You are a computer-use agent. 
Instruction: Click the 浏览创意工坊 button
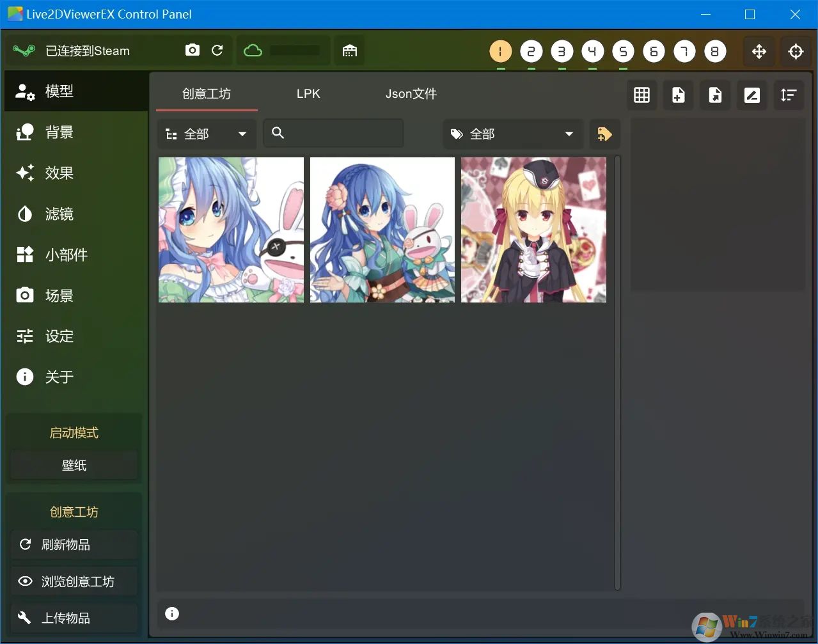[x=74, y=581]
